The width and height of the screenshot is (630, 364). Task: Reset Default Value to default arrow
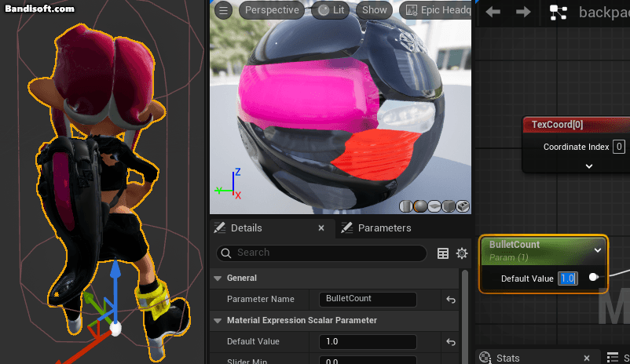[451, 342]
